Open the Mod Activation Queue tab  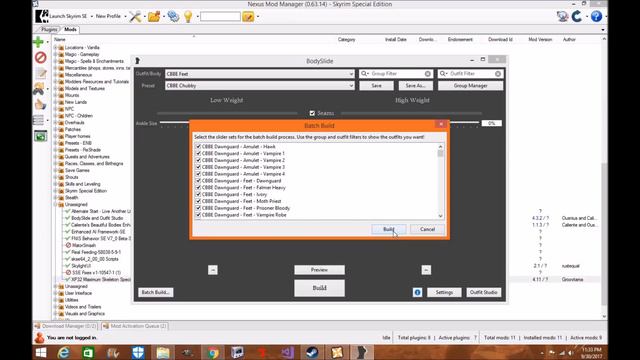tap(135, 326)
